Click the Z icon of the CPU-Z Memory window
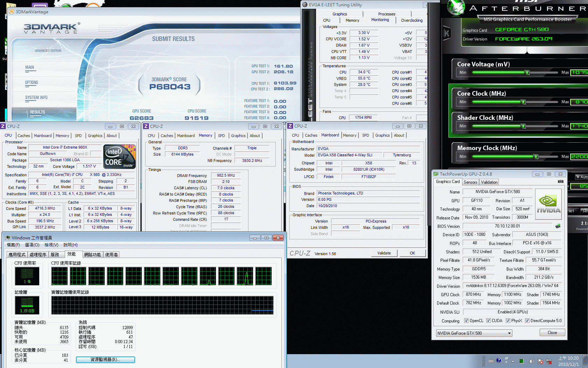 (146, 126)
